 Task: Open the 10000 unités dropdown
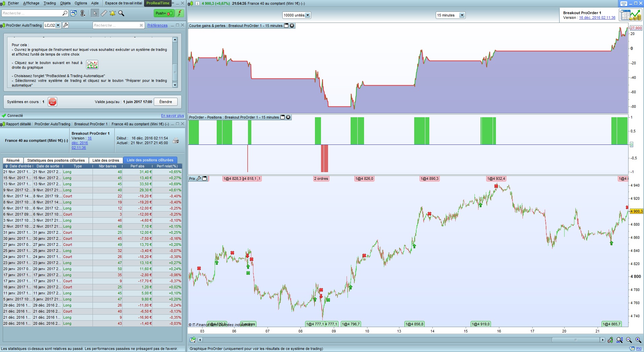click(x=308, y=15)
